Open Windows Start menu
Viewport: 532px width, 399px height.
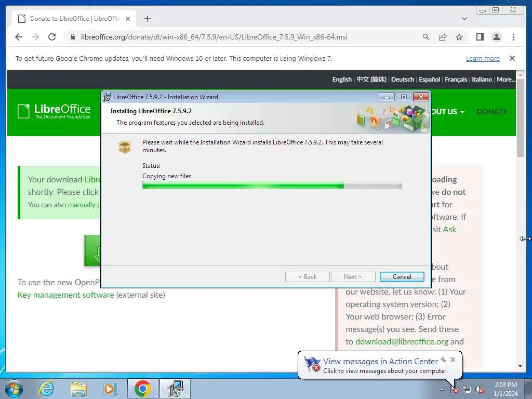14,389
